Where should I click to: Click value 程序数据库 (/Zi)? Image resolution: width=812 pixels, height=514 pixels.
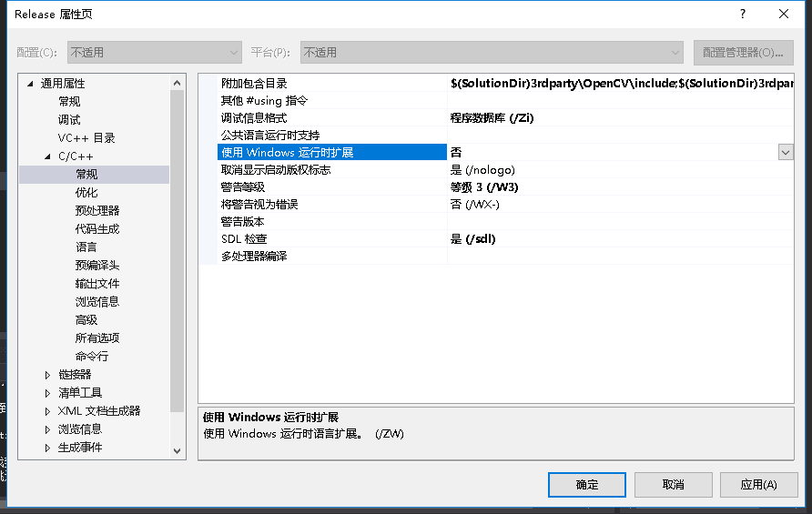click(x=492, y=118)
